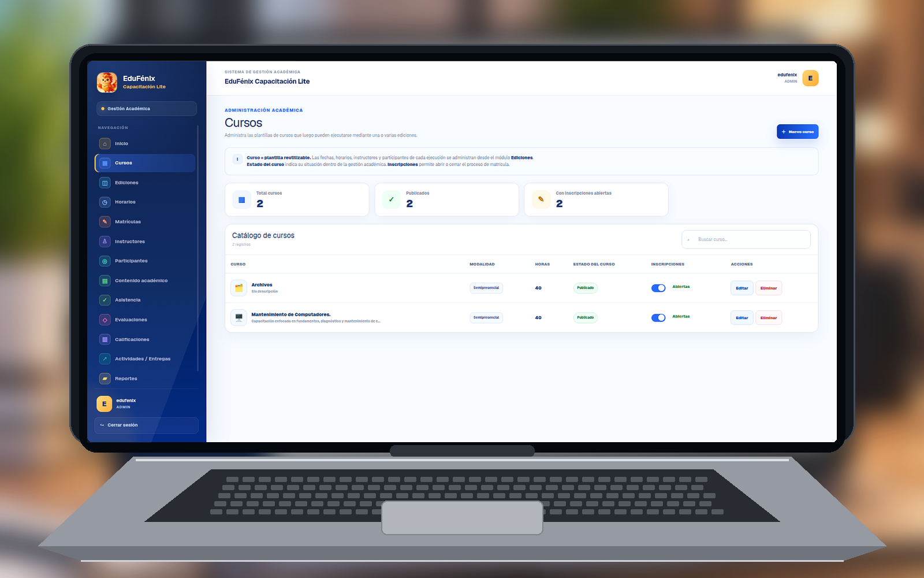Click the Catálogo de cursos heading

pyautogui.click(x=263, y=235)
